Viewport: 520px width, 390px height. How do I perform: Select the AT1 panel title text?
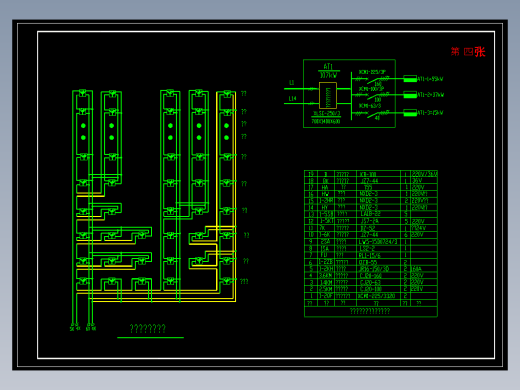click(328, 67)
